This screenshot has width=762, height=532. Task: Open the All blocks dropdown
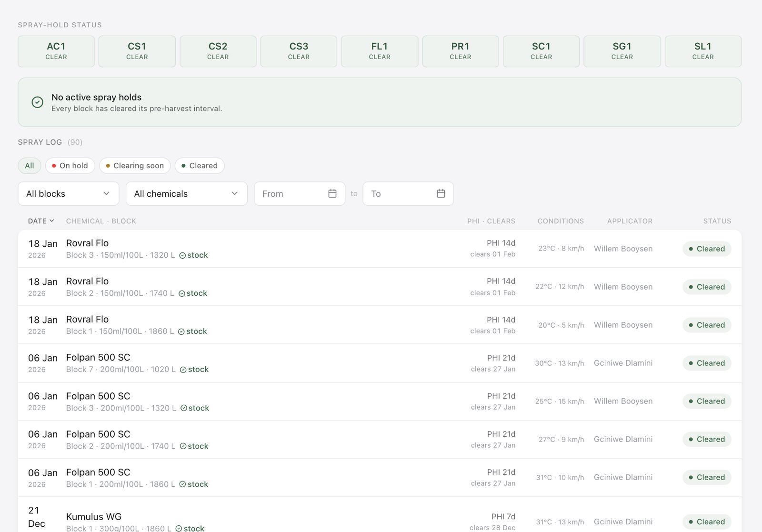[69, 193]
